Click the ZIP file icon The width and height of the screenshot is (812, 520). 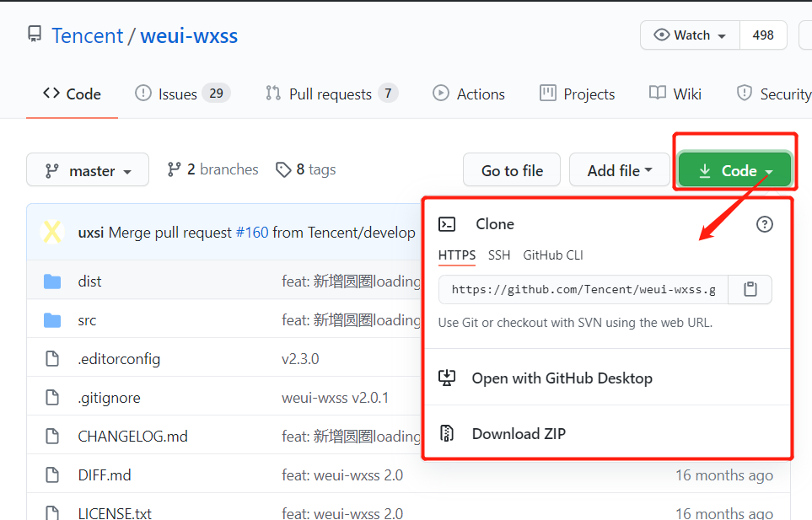coord(447,433)
